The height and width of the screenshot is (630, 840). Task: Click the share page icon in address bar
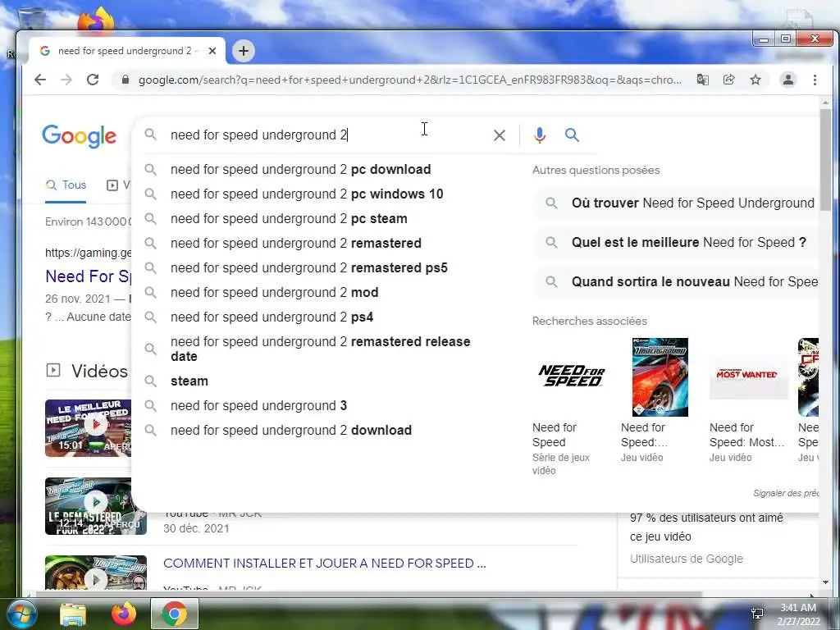(x=728, y=80)
